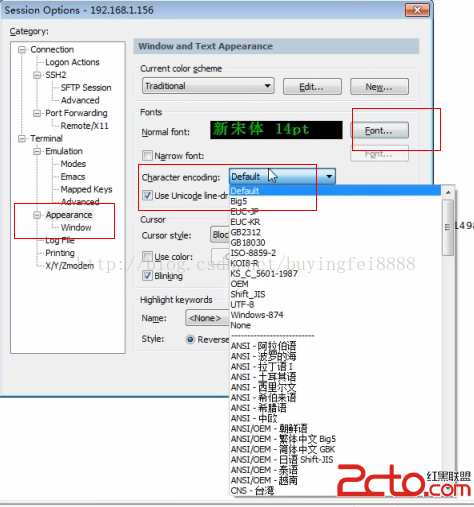Viewport: 474px width, 507px height.
Task: Collapse the Connection tree node
Action: [x=22, y=50]
